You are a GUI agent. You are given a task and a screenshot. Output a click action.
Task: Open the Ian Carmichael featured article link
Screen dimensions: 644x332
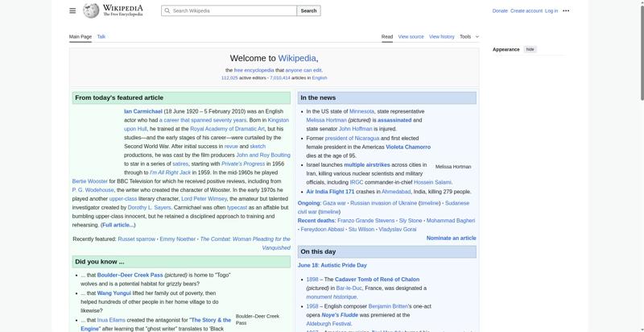tap(143, 111)
